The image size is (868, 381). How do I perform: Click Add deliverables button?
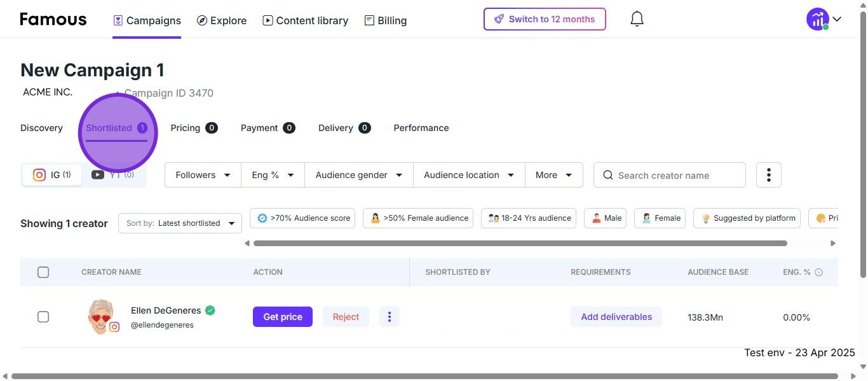[x=616, y=317]
